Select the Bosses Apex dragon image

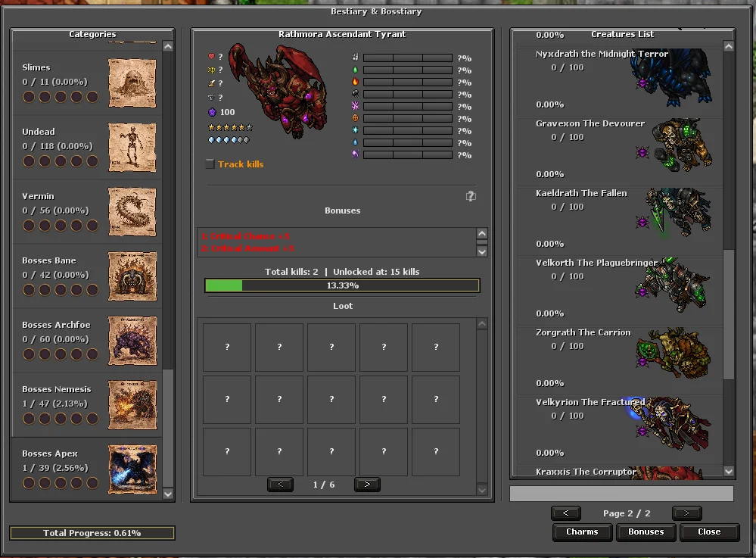coord(132,469)
